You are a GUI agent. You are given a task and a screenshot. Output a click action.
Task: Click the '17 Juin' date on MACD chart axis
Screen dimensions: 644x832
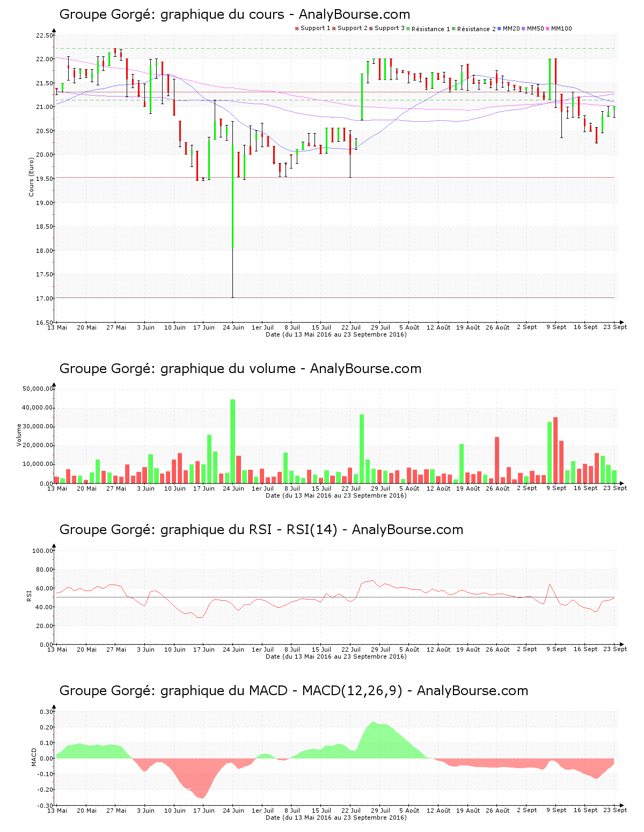coord(204,811)
